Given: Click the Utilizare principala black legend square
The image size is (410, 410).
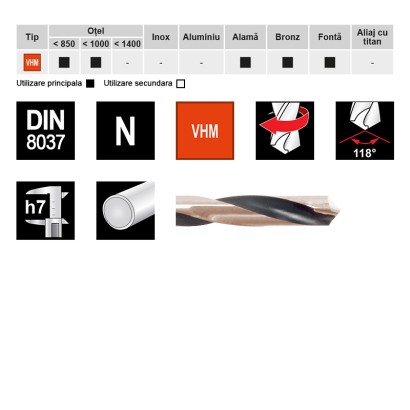Looking at the screenshot, I should click(x=90, y=84).
